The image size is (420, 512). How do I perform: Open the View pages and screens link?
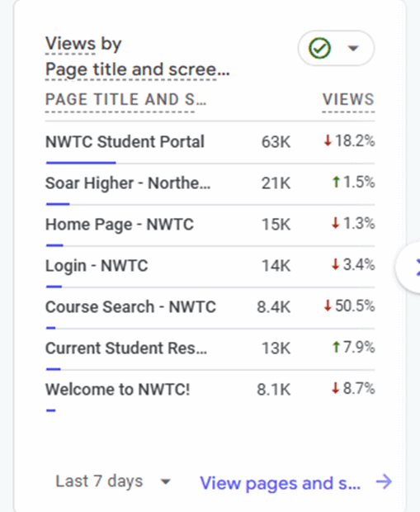coord(280,482)
